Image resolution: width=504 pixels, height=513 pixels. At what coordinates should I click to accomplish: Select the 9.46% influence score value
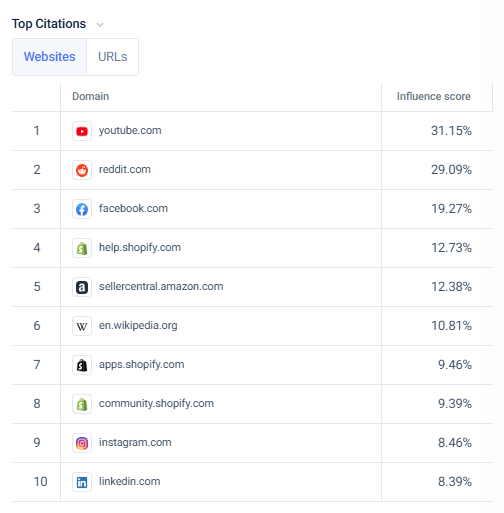click(x=455, y=365)
